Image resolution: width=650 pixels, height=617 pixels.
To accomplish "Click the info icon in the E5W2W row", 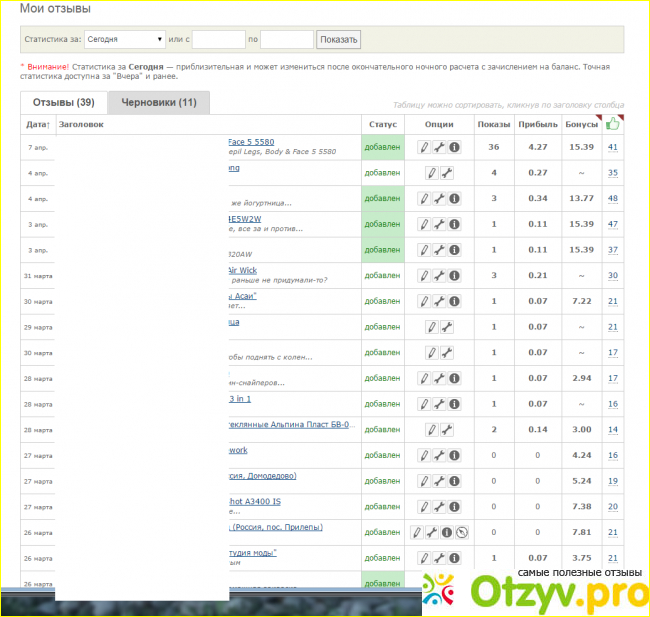I will [x=454, y=224].
